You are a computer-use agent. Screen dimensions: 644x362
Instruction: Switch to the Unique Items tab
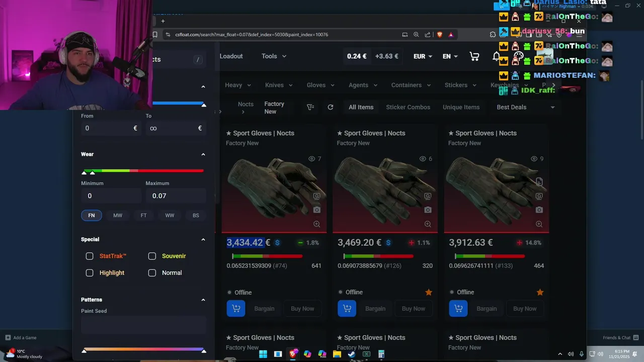[461, 107]
